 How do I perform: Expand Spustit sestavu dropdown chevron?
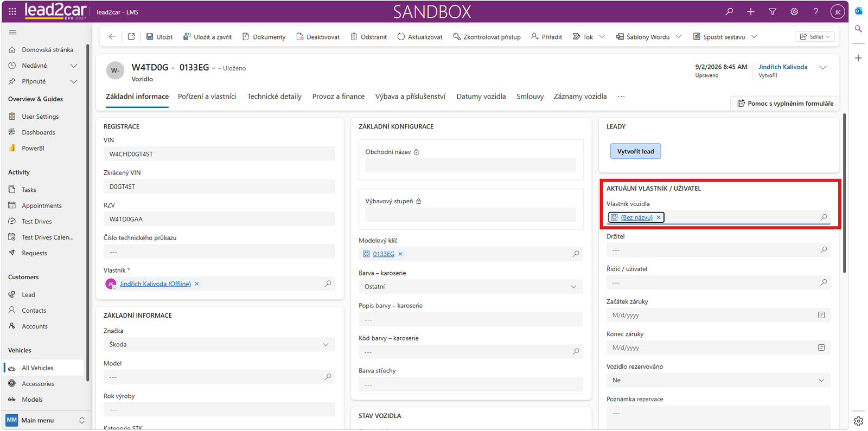(x=754, y=37)
